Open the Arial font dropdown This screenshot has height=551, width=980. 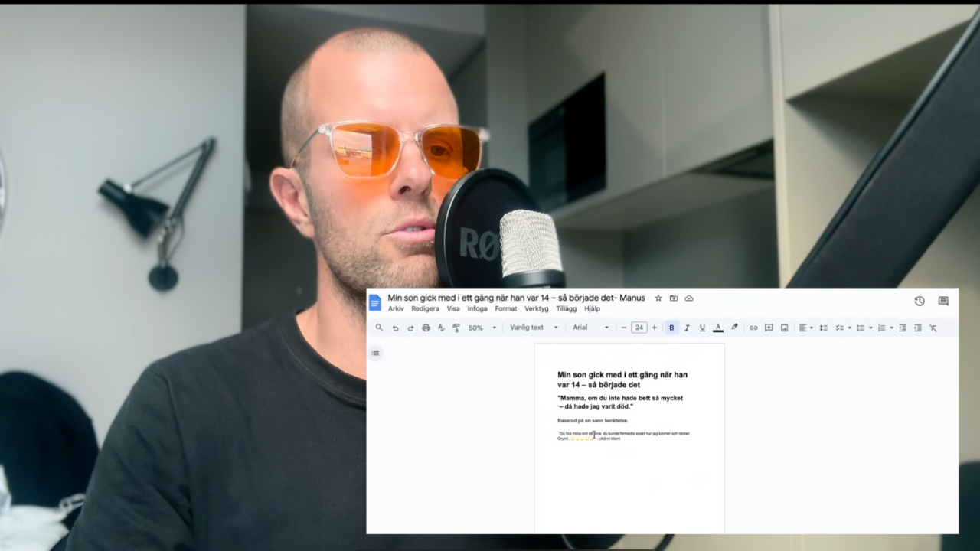tap(590, 328)
